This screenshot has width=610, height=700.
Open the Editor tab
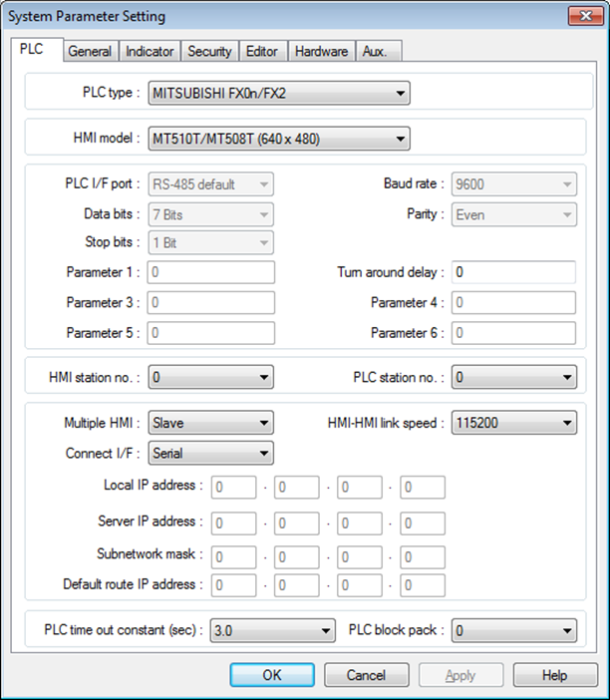[263, 51]
